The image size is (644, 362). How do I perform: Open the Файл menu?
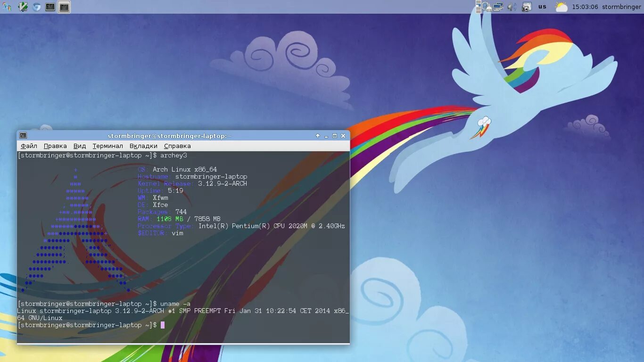tap(29, 146)
